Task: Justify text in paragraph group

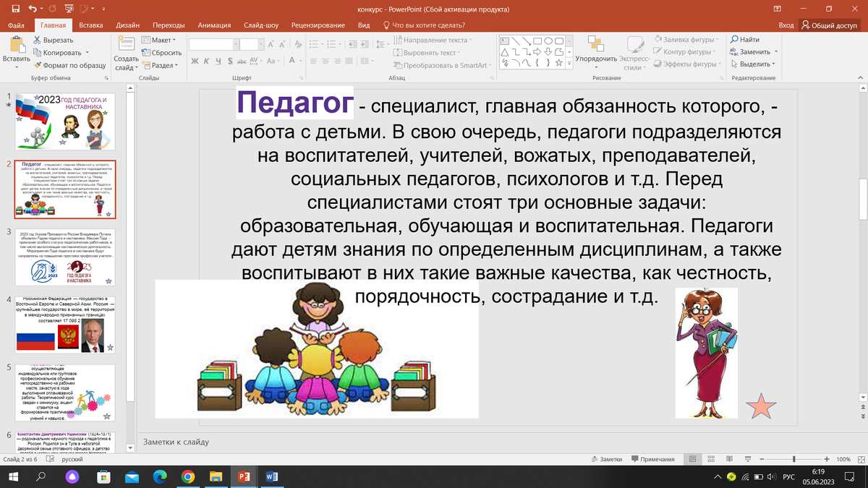Action: [x=349, y=61]
